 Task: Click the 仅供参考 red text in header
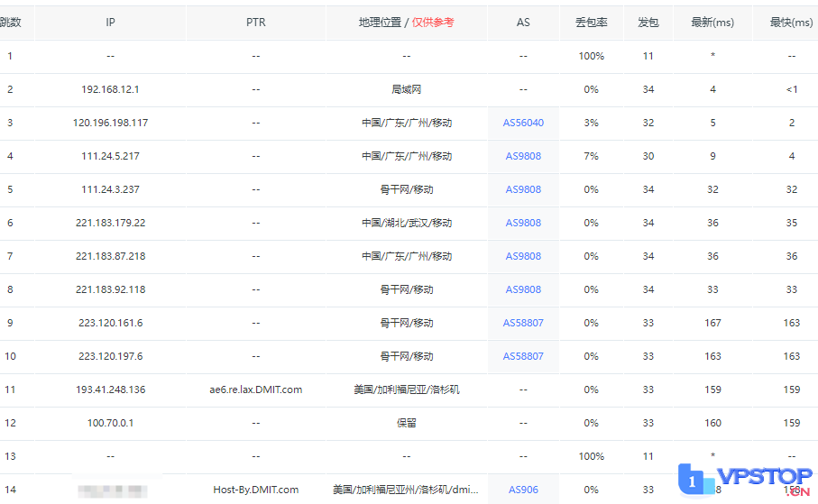coord(433,23)
